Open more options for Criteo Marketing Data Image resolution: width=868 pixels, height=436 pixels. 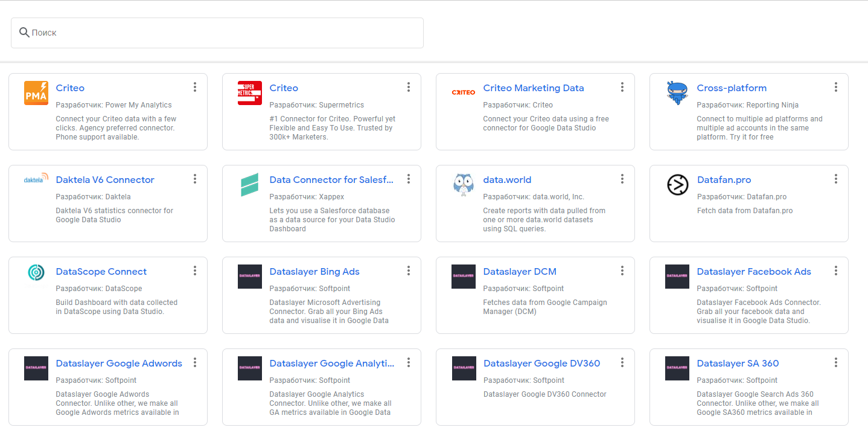point(622,88)
